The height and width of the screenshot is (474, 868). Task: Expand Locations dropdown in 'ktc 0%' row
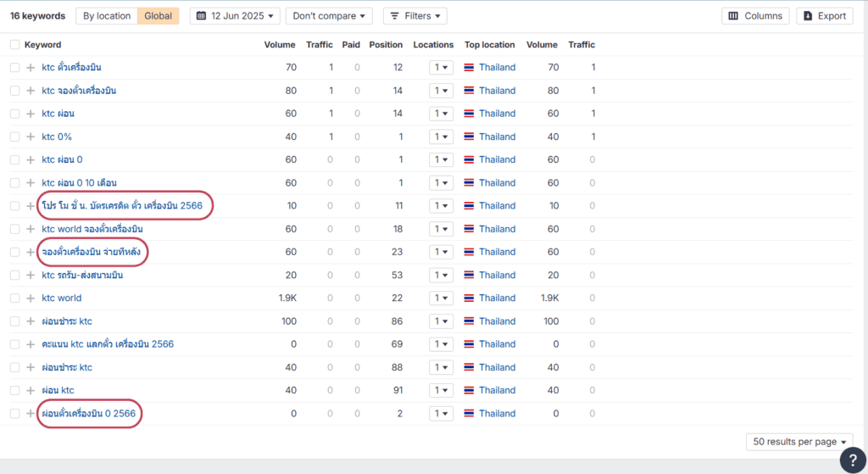441,137
